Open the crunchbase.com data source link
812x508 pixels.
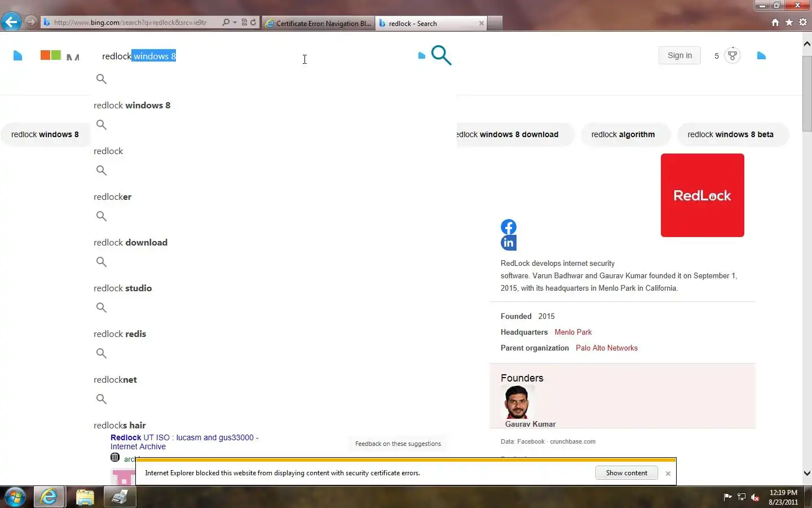572,441
